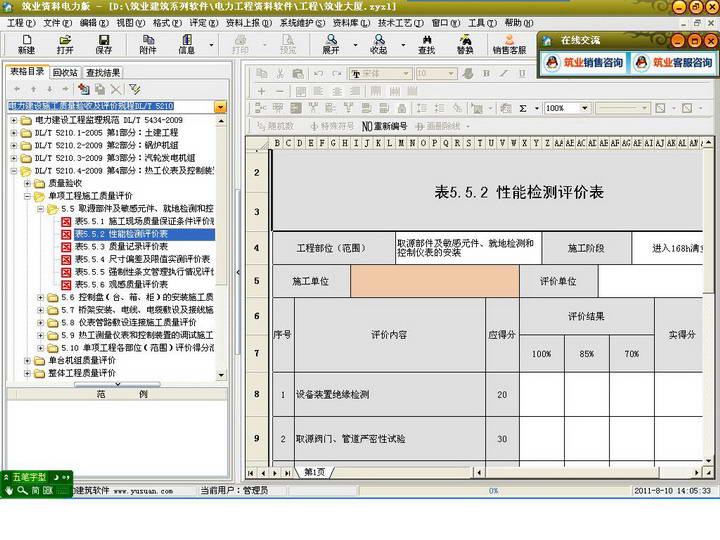The height and width of the screenshot is (540, 720).
Task: Open the 技术工艺 menu
Action: (x=400, y=22)
